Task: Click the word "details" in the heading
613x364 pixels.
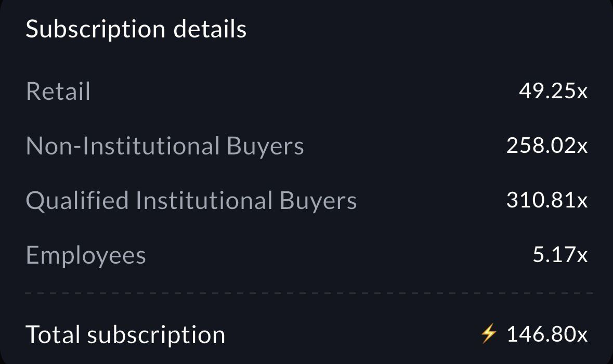Action: click(x=210, y=29)
